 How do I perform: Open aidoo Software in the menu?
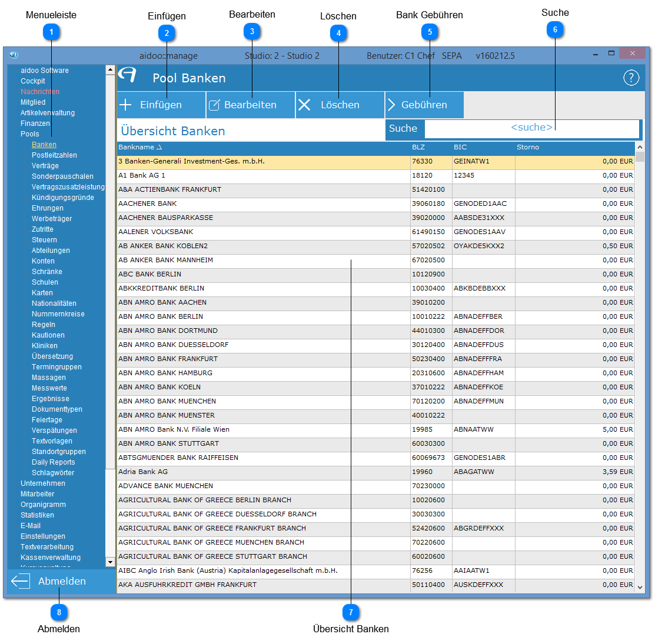tap(45, 71)
